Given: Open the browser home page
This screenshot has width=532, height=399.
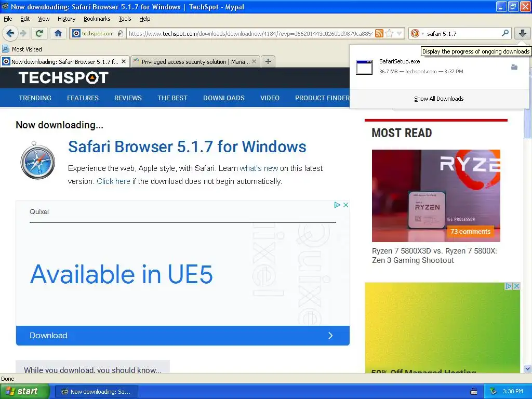Looking at the screenshot, I should [x=58, y=33].
